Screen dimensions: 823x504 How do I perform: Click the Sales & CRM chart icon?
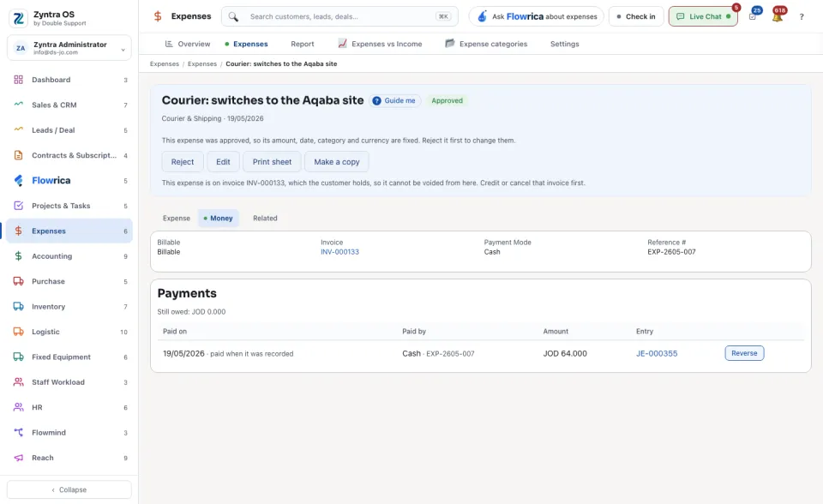[x=18, y=105]
